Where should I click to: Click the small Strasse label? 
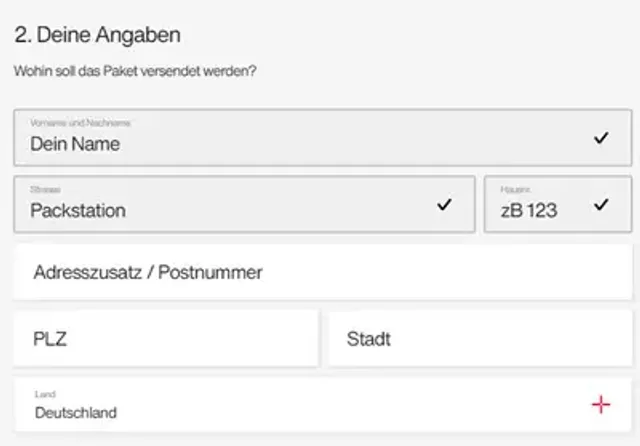pyautogui.click(x=46, y=189)
